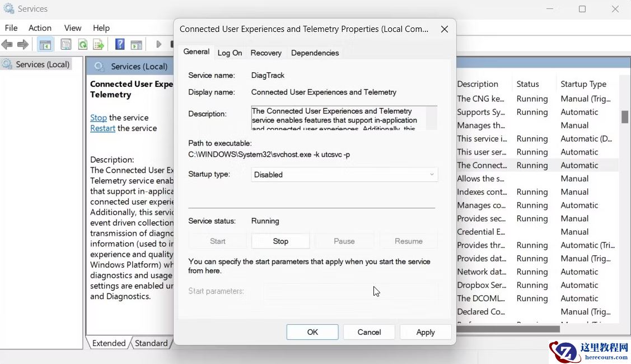The image size is (631, 364).
Task: Open the Recovery tab
Action: 266,52
